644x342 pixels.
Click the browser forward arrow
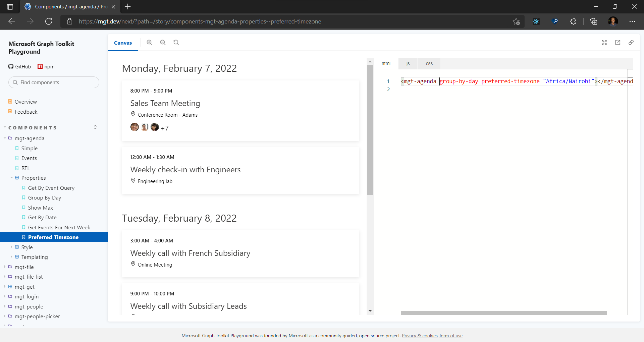(30, 21)
